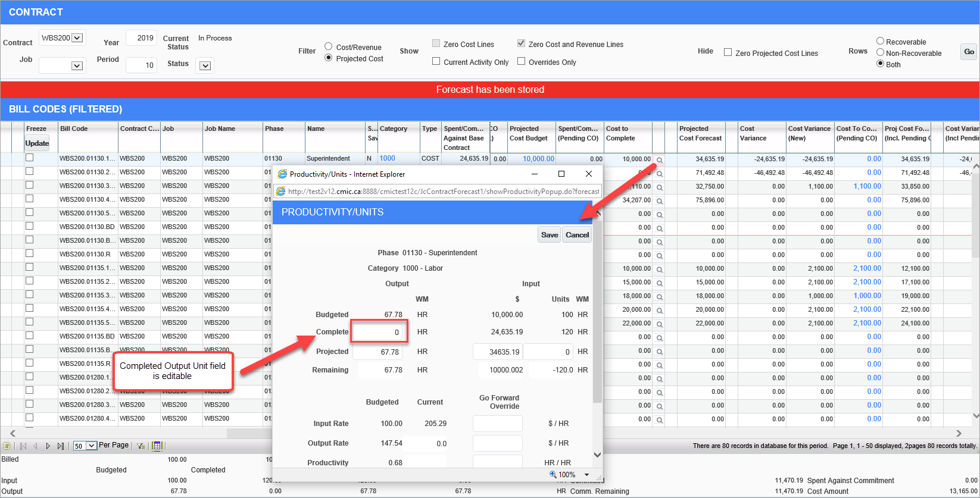This screenshot has height=498, width=980.
Task: Sort by Cost Variance column header
Action: [x=753, y=133]
